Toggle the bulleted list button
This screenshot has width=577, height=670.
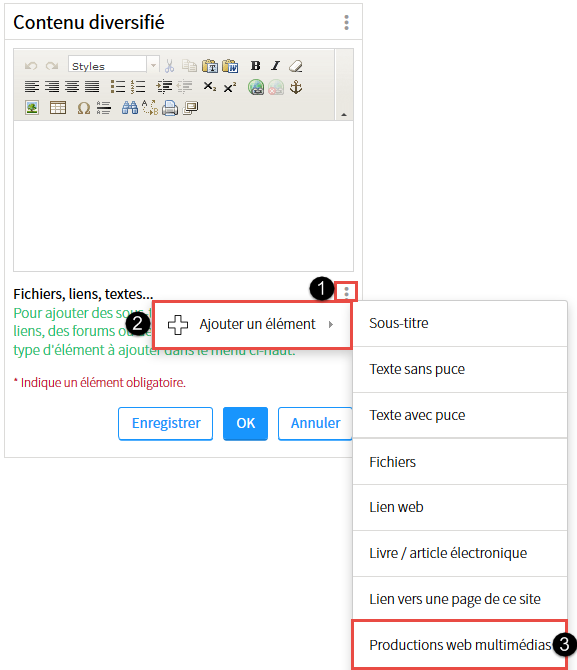118,87
